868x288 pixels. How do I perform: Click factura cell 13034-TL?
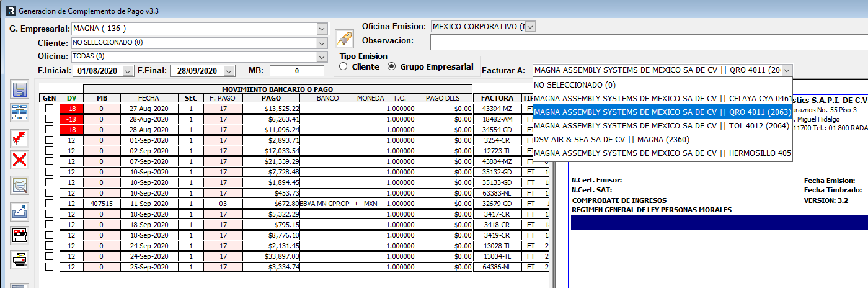point(497,256)
